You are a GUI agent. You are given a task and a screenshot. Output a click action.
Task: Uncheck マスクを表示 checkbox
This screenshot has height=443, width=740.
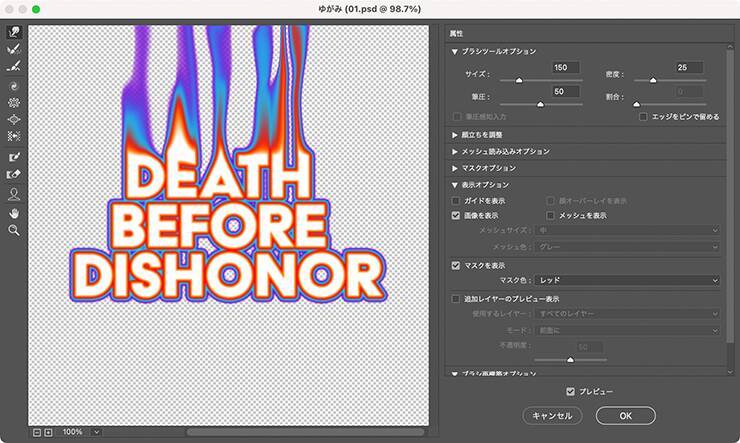coord(455,266)
